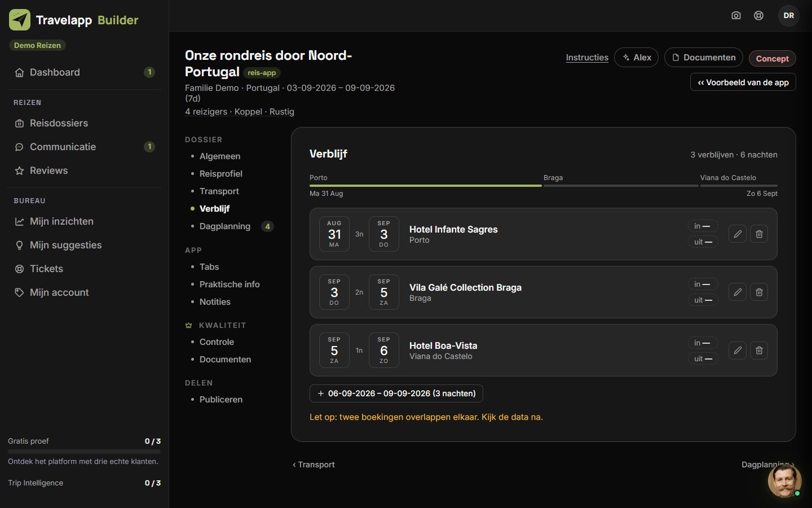
Task: Expand the Voorbeeld van de app preview
Action: tap(743, 82)
